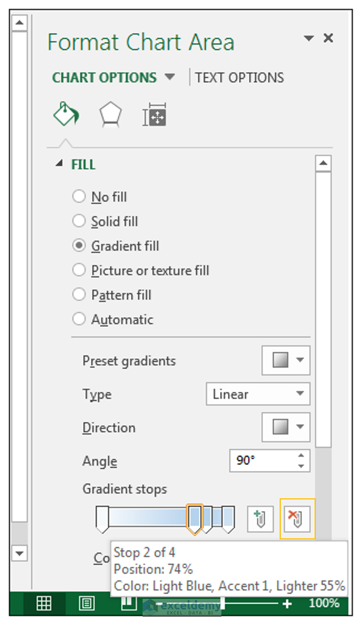The width and height of the screenshot is (364, 625).
Task: Choose Picture or texture fill option
Action: (x=79, y=271)
